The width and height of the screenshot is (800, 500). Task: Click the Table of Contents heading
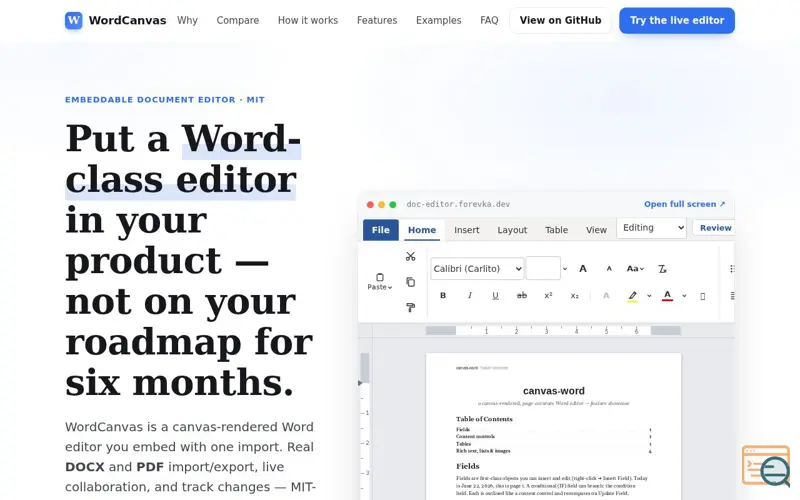pos(484,419)
